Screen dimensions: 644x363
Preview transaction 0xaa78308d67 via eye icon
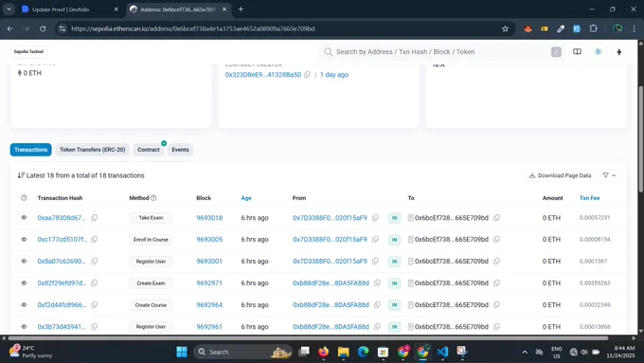pyautogui.click(x=24, y=217)
